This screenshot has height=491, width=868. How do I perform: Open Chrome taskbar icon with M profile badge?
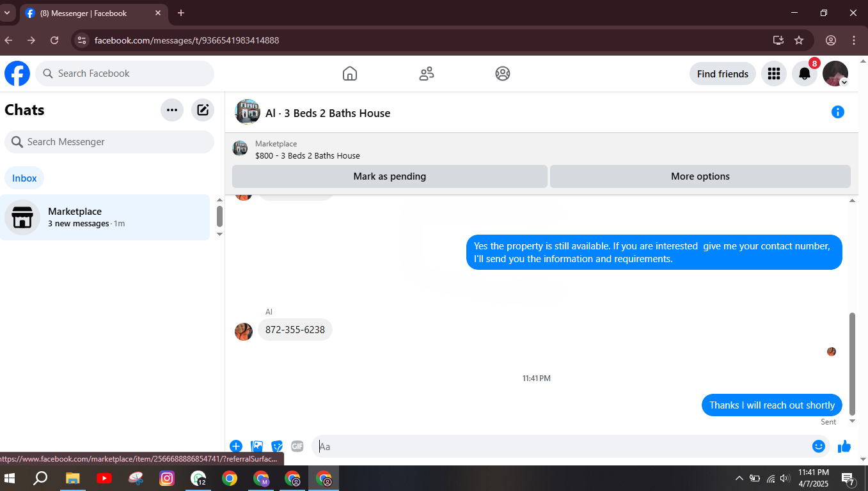tap(261, 478)
